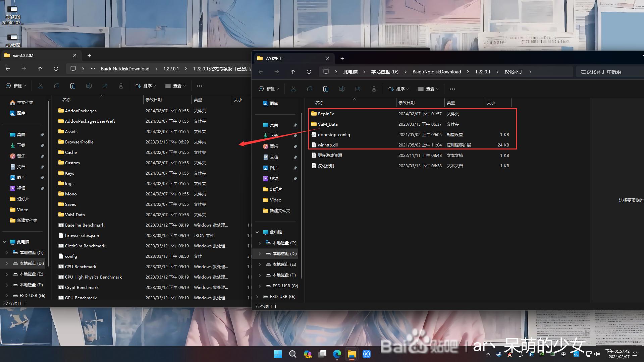644x362 pixels.
Task: Go back in vam1.22.0.1 window
Action: click(8, 69)
